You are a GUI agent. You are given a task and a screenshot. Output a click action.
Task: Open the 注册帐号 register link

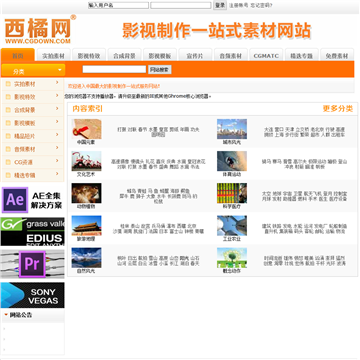(238, 5)
